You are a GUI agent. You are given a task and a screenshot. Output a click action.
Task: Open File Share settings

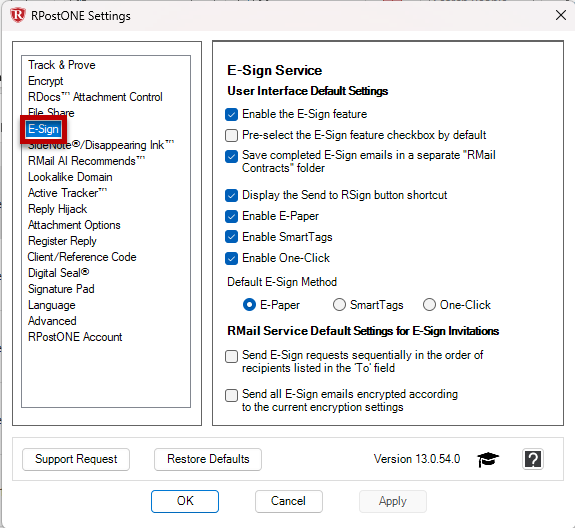(51, 113)
